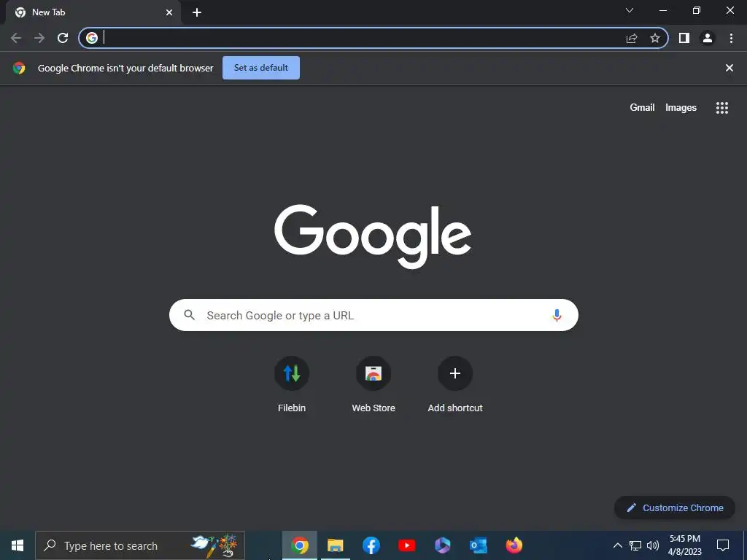Click Add shortcut button
Viewport: 747px width, 560px height.
click(455, 384)
